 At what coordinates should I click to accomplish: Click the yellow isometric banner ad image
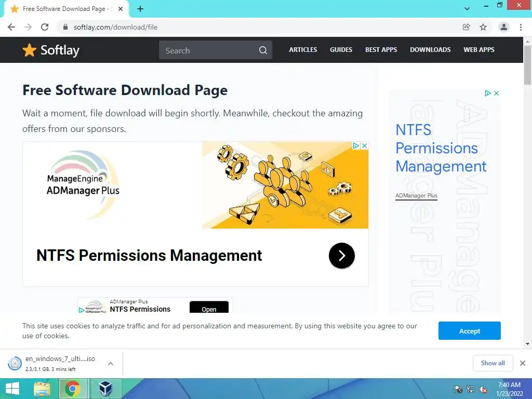pos(285,185)
